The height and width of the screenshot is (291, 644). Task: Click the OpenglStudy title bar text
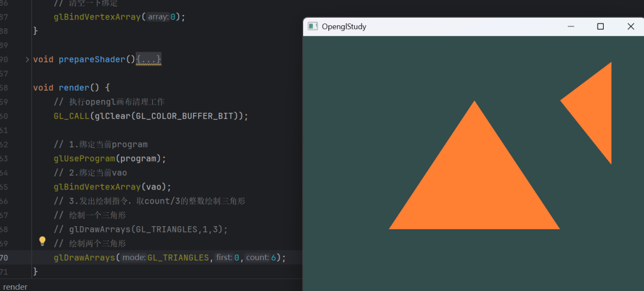[344, 26]
